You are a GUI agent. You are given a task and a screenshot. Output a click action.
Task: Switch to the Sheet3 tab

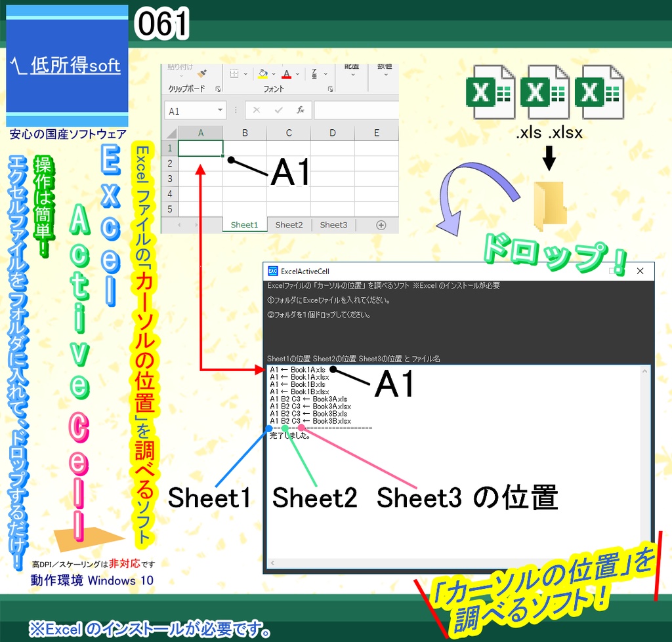333,225
